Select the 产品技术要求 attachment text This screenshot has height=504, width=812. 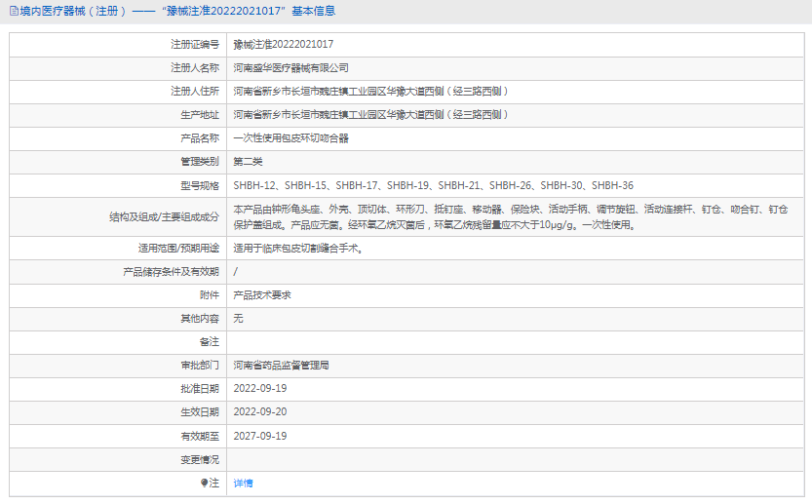click(x=262, y=294)
